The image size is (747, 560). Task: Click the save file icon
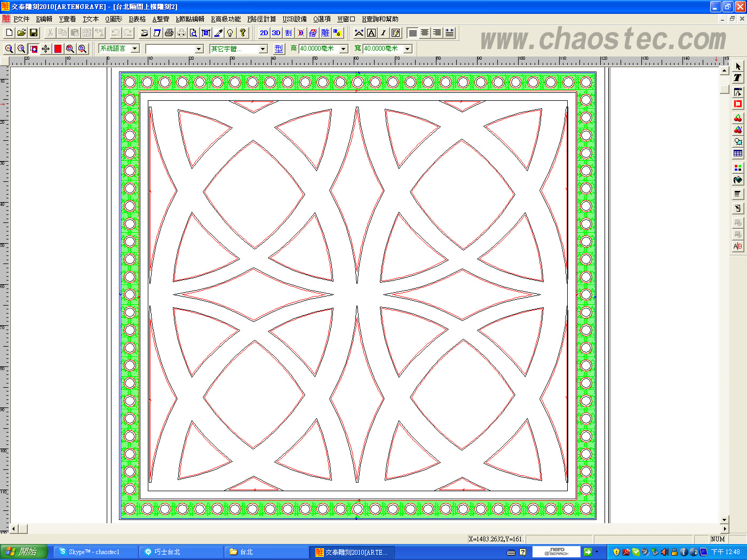pos(34,33)
